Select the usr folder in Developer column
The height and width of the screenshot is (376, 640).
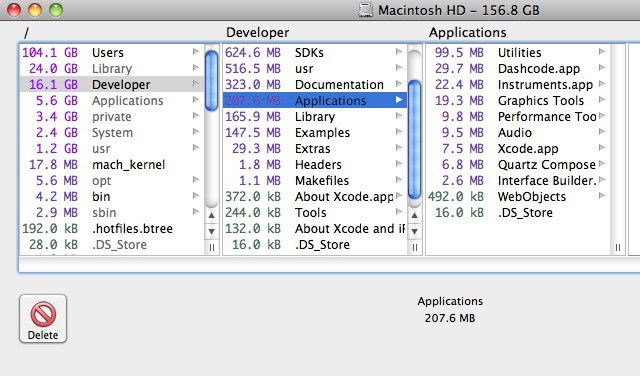(x=315, y=68)
